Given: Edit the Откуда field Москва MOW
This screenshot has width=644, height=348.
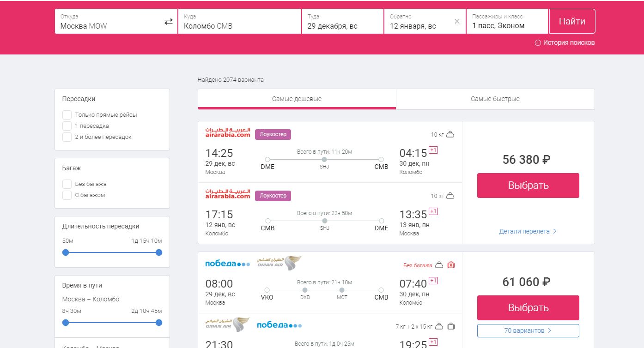Looking at the screenshot, I should tap(116, 21).
